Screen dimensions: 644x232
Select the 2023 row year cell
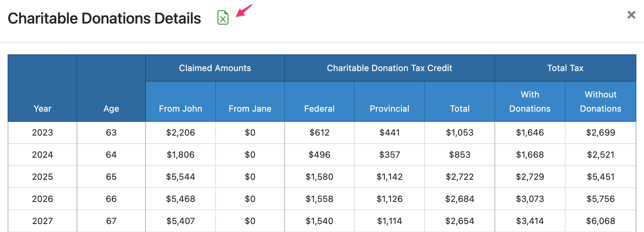42,133
